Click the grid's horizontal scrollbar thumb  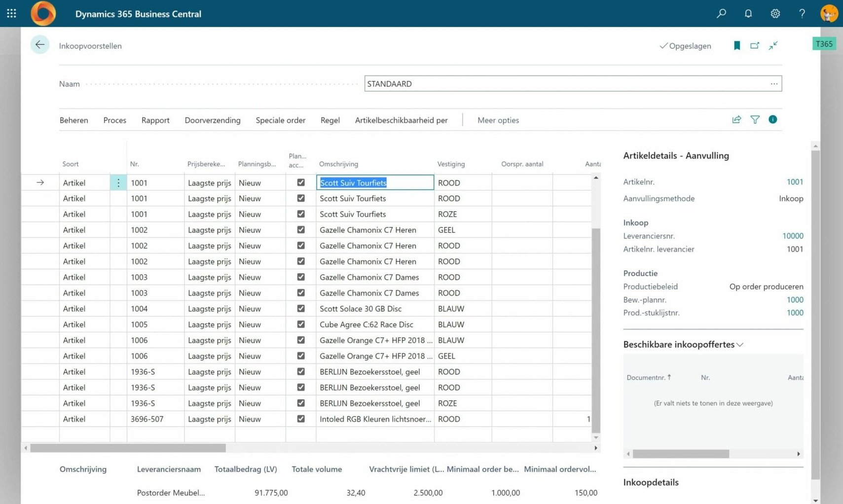[x=128, y=448]
